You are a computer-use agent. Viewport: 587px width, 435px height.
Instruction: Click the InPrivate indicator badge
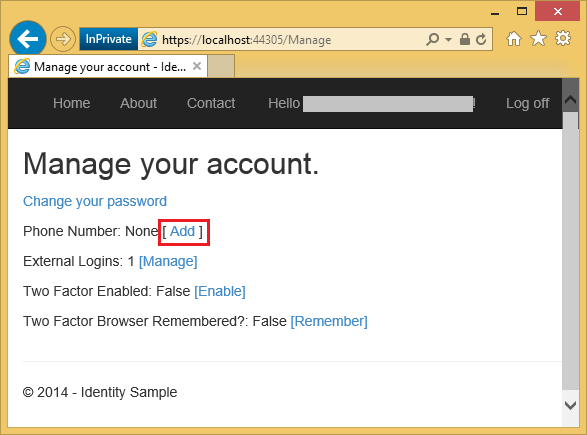(108, 39)
